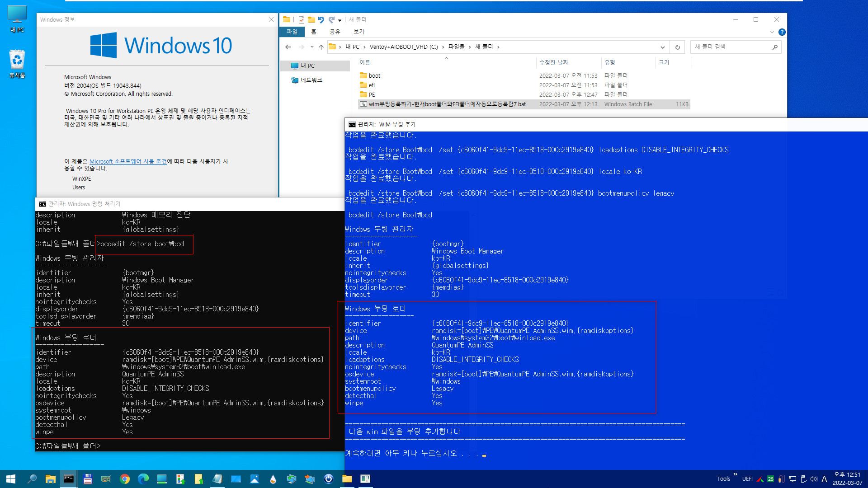Image resolution: width=868 pixels, height=488 pixels.
Task: Open Microsoft 소프트웨어 사용 조건 link
Action: click(128, 161)
